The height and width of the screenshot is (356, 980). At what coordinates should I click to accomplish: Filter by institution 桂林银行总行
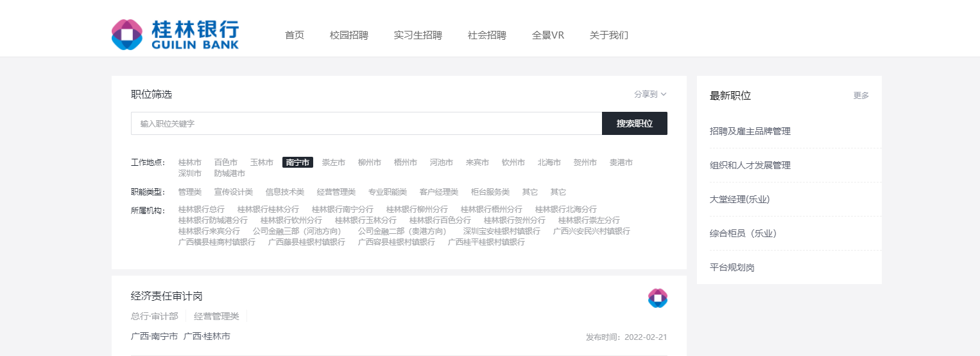[x=202, y=209]
